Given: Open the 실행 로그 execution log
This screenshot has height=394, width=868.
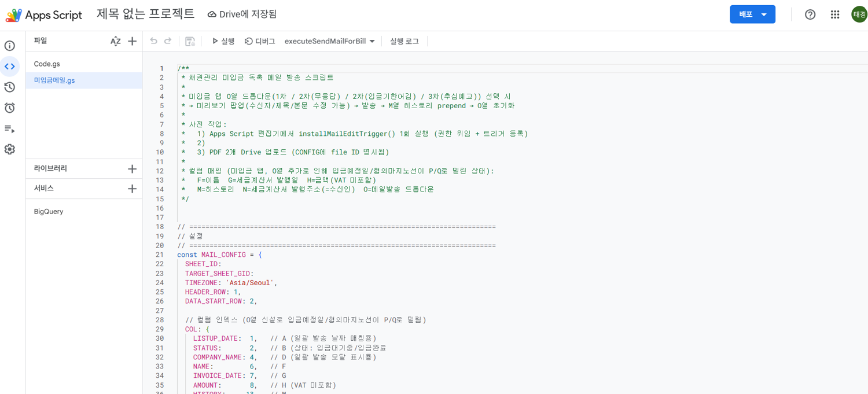Looking at the screenshot, I should click(x=404, y=41).
